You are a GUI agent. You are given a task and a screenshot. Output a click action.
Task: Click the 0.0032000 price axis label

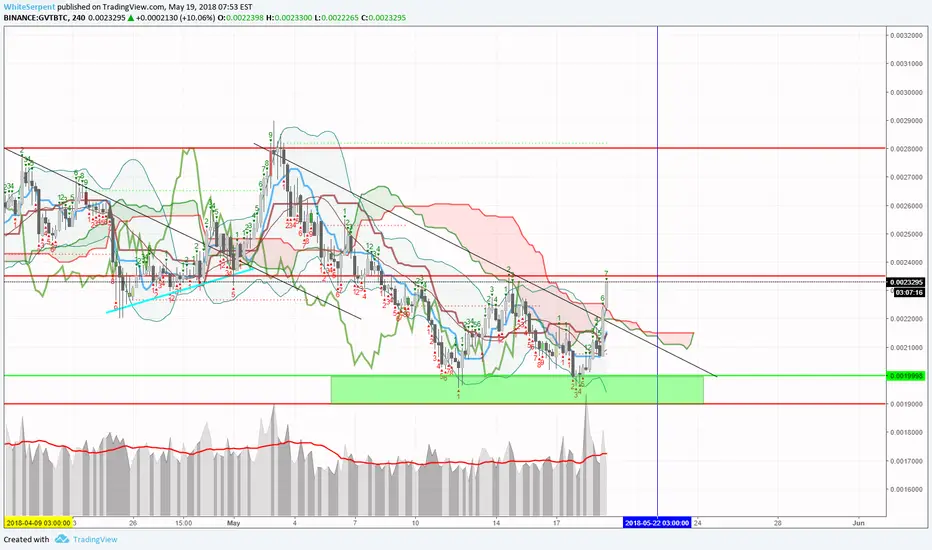coord(906,36)
